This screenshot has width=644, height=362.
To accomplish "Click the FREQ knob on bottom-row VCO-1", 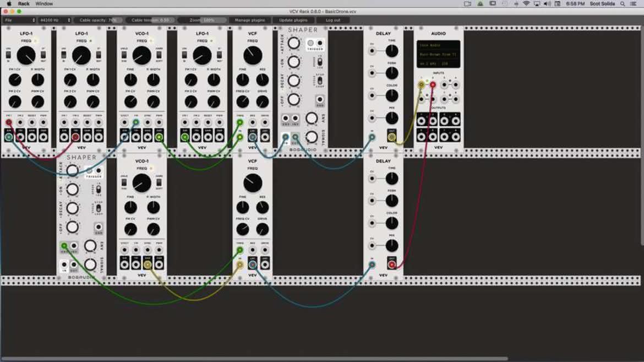I will pyautogui.click(x=141, y=183).
